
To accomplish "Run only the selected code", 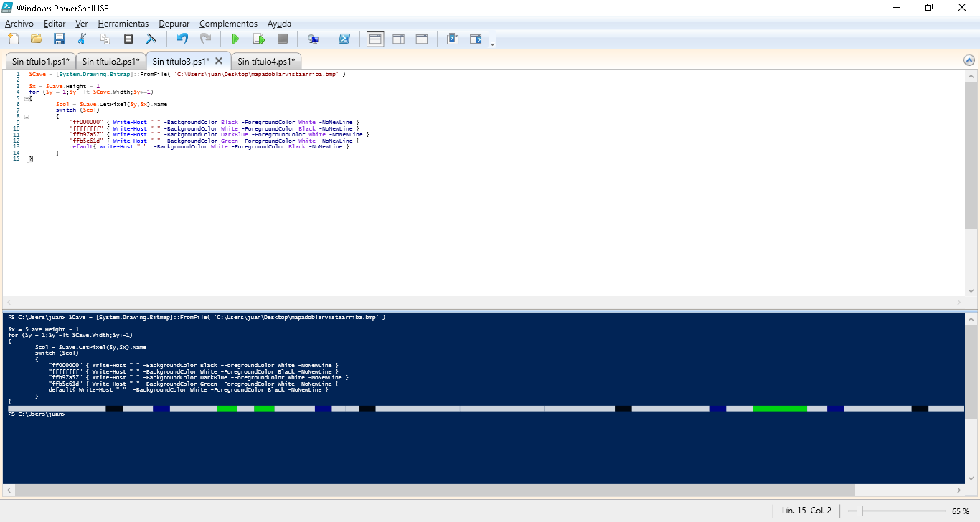I will coord(259,39).
